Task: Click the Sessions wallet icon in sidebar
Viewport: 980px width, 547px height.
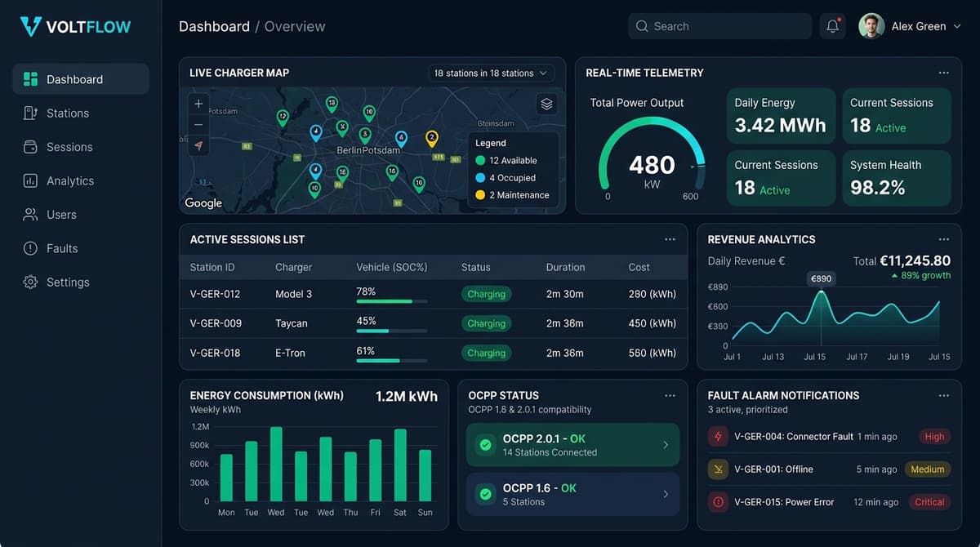Action: tap(30, 147)
